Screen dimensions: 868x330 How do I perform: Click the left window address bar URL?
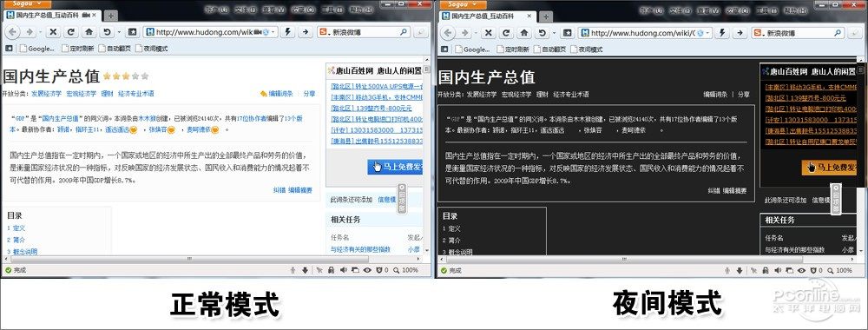[204, 32]
